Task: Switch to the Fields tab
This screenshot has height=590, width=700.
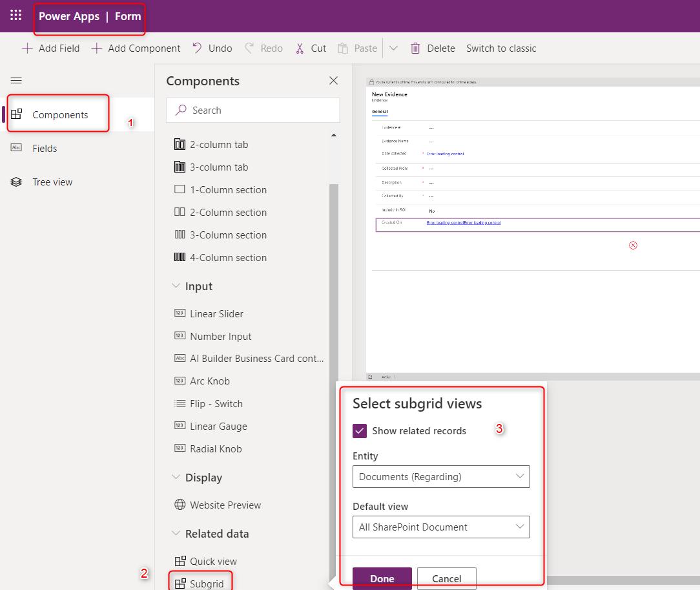Action: click(x=45, y=148)
